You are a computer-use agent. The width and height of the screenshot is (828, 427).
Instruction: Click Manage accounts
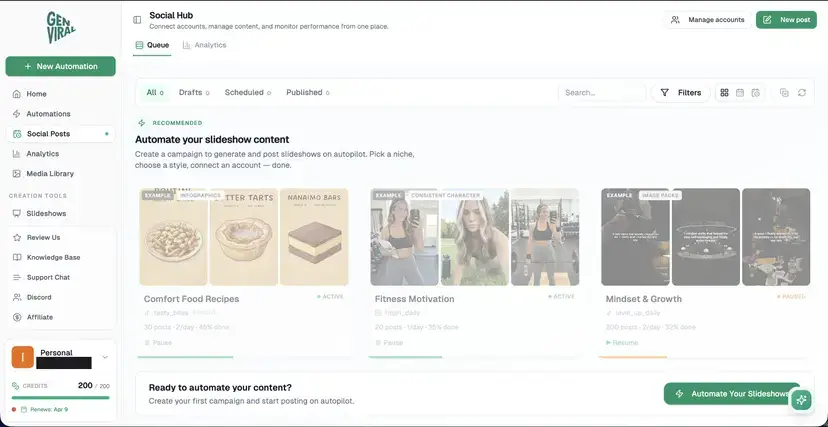708,20
